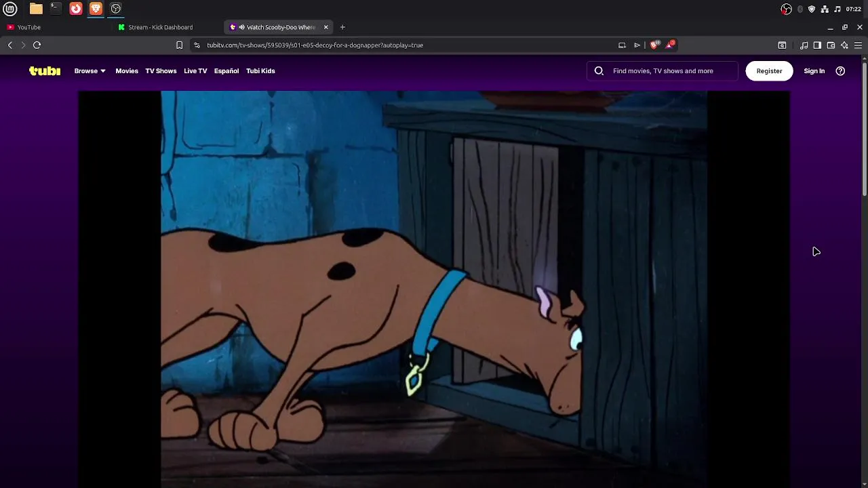The height and width of the screenshot is (488, 868).
Task: Click the Register button
Action: 769,70
